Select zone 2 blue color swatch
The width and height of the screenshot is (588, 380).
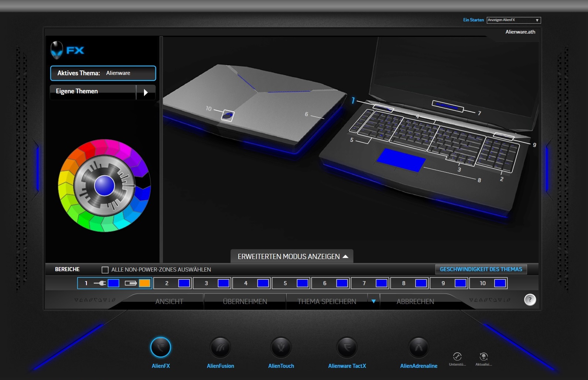[x=184, y=283]
